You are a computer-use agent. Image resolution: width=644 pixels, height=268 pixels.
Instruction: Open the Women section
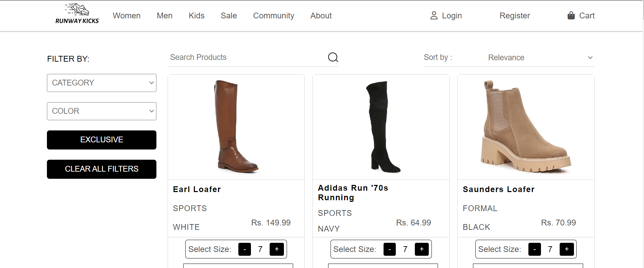(126, 15)
